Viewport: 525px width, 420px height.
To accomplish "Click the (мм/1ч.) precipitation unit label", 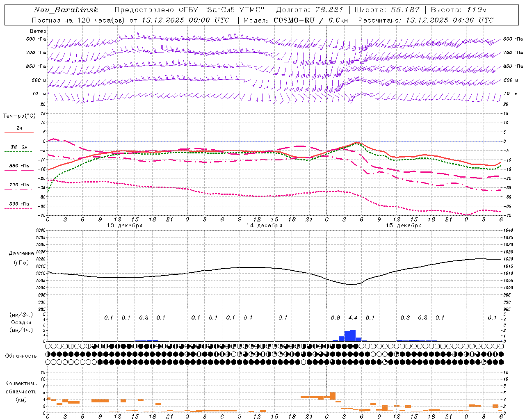I will pos(21,330).
